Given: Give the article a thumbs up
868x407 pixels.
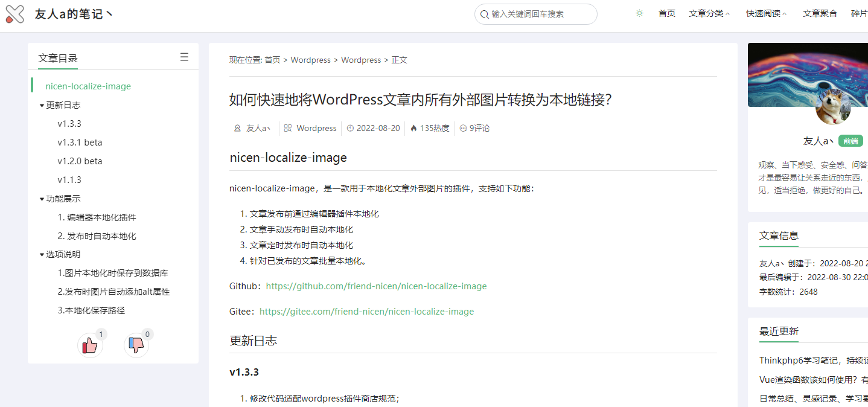Looking at the screenshot, I should pos(90,344).
